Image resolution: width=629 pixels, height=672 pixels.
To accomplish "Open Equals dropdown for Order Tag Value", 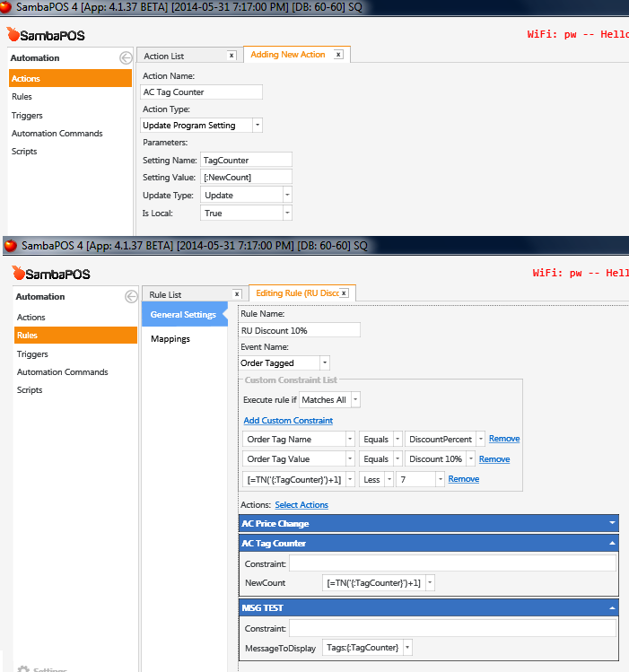I will coord(397,459).
